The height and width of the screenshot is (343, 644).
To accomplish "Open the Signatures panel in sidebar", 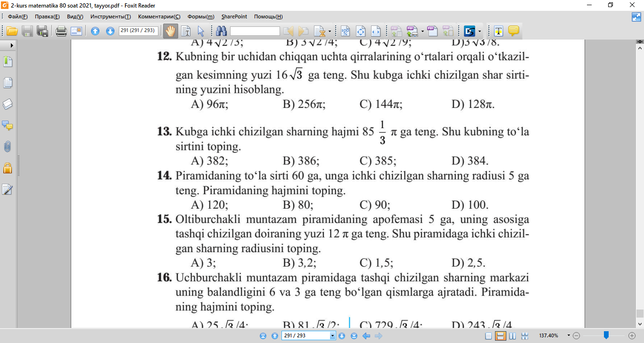I will (x=8, y=189).
